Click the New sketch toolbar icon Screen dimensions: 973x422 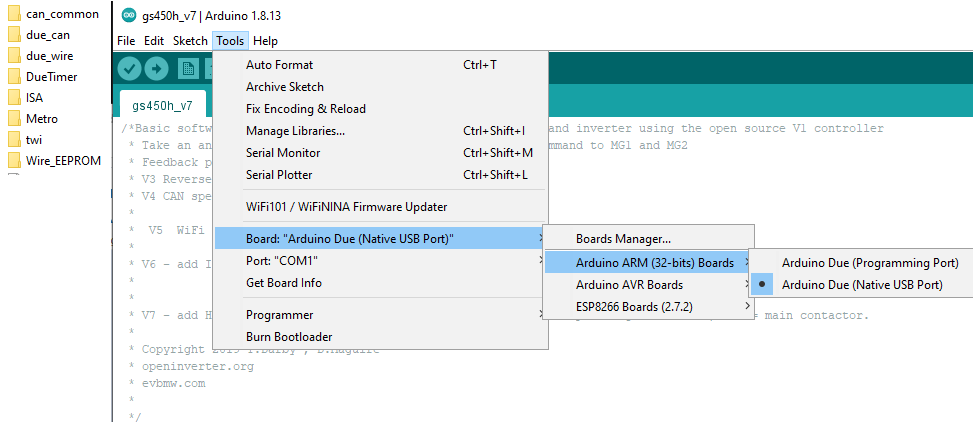(188, 68)
